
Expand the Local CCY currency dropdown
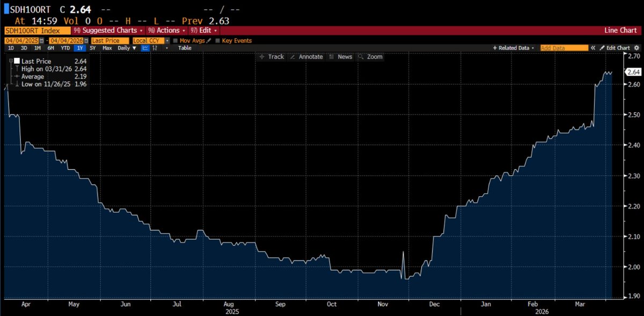(x=167, y=41)
